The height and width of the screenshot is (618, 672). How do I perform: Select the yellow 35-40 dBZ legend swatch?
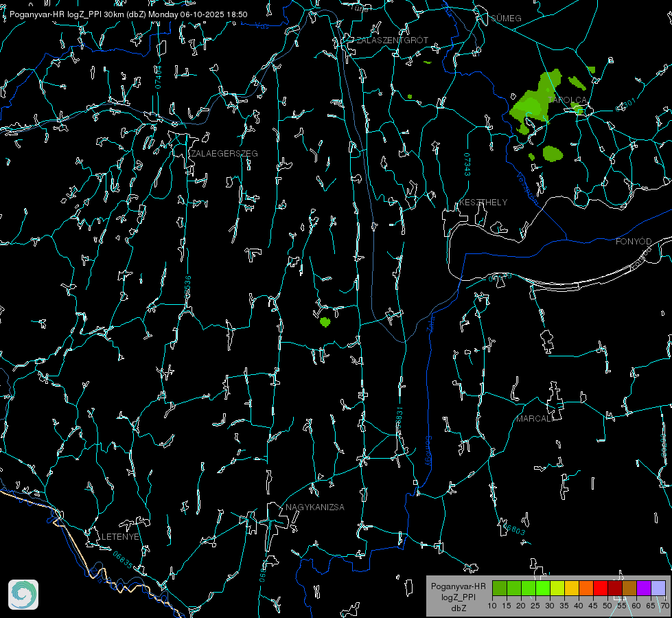572,588
